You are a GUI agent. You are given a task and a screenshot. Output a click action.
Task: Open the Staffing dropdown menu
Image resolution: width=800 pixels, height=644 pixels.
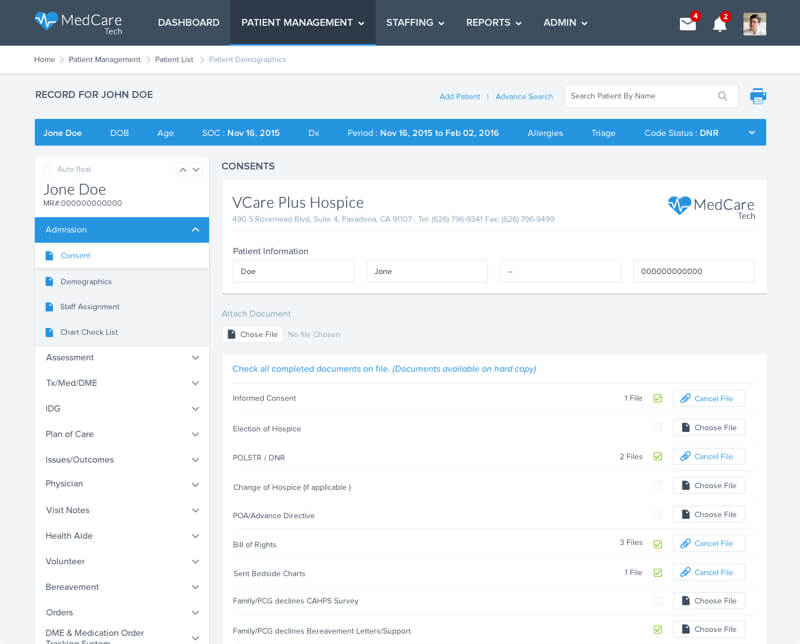tap(415, 23)
